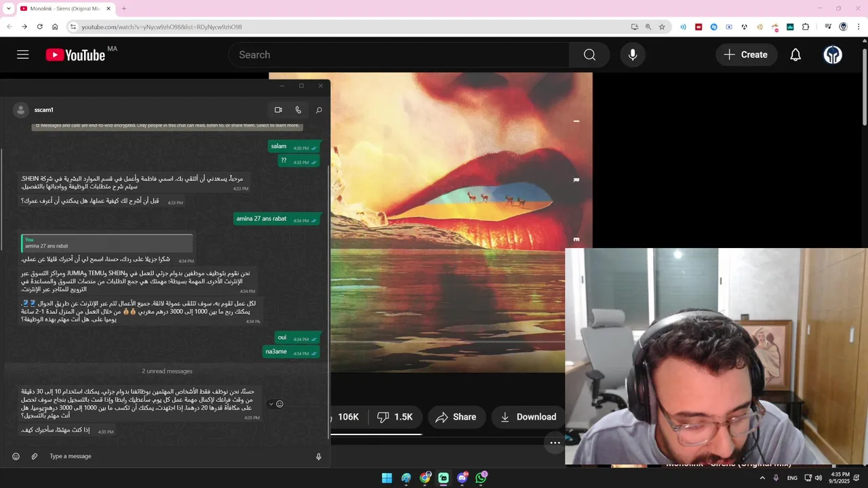Screen dimensions: 868x488
Task: Open the browser home page
Action: pyautogui.click(x=55, y=26)
